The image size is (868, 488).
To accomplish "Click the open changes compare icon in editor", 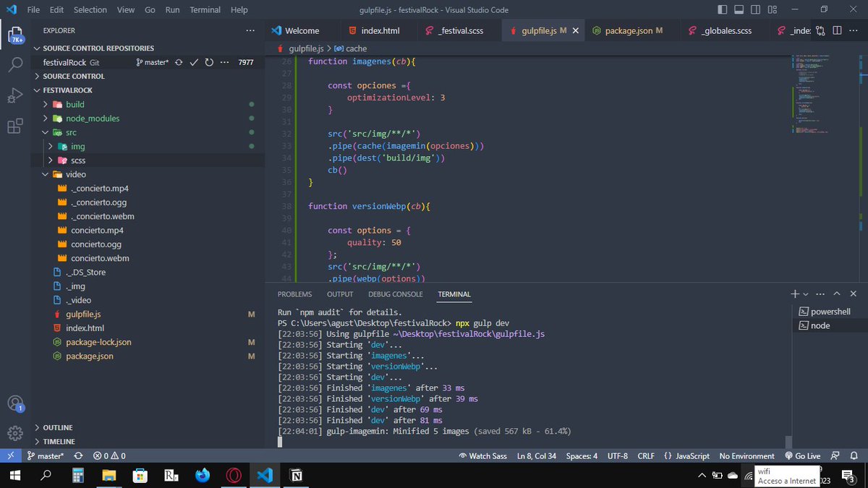I will click(x=820, y=31).
